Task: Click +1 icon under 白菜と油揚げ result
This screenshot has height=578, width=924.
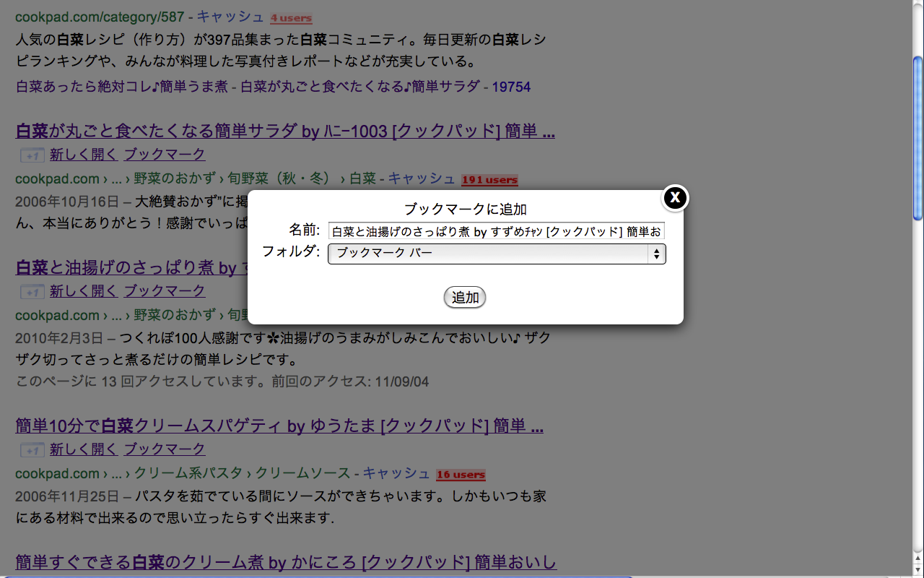Action: (x=32, y=291)
